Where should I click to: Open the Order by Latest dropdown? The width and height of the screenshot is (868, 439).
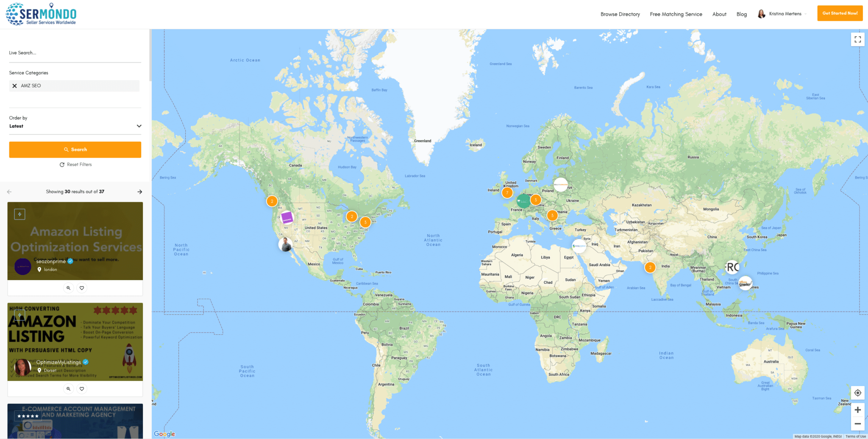pyautogui.click(x=75, y=126)
